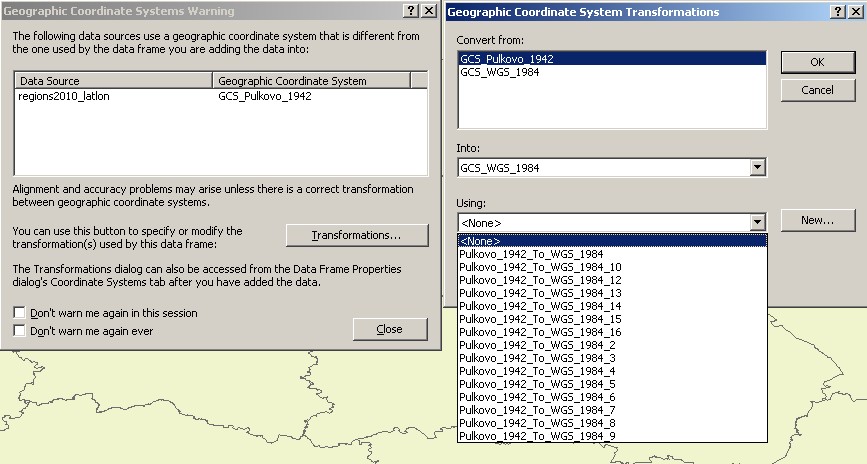Enable Don't warn me again ever checkbox

pyautogui.click(x=19, y=331)
